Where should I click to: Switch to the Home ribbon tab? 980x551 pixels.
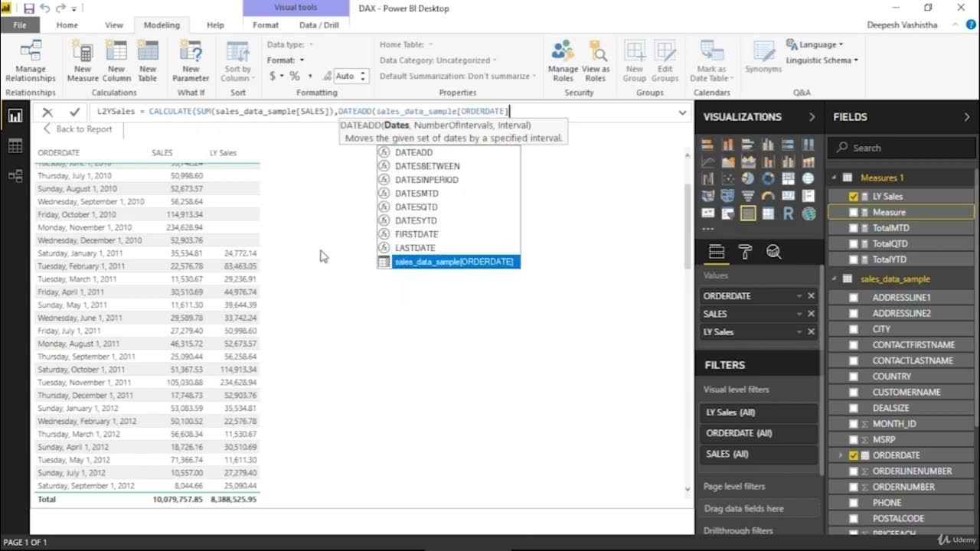point(67,24)
